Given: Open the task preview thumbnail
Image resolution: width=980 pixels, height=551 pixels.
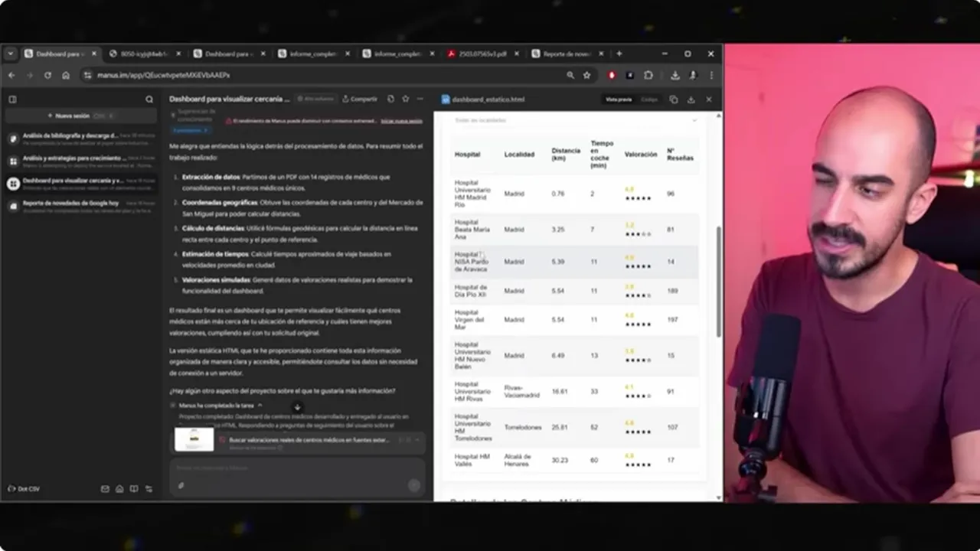Looking at the screenshot, I should (194, 439).
